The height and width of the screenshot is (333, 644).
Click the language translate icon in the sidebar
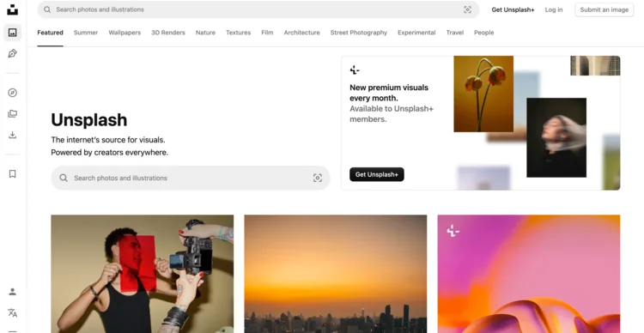point(13,313)
